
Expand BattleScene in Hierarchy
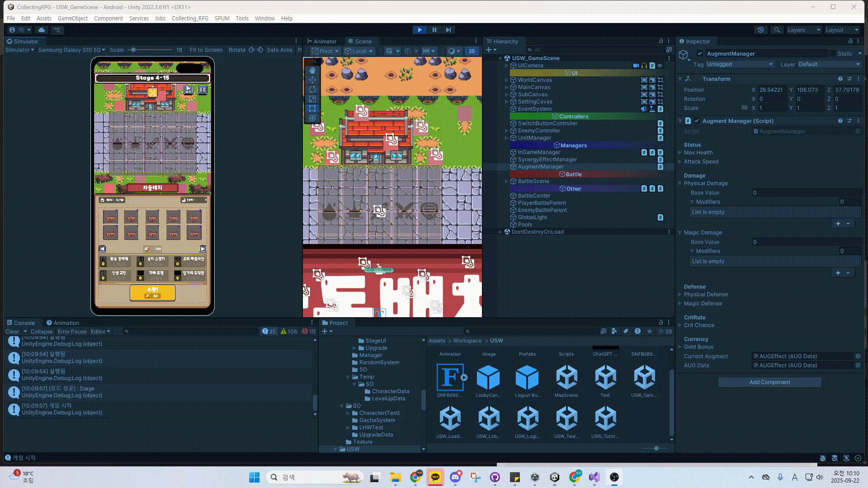(506, 181)
